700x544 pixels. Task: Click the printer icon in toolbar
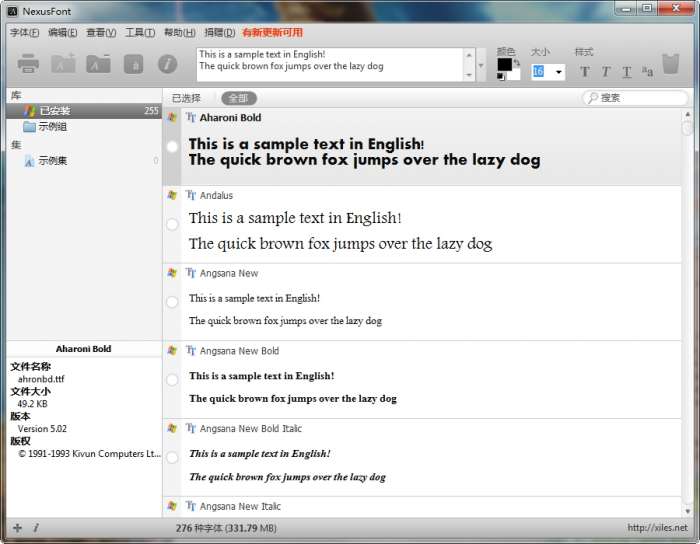(28, 63)
